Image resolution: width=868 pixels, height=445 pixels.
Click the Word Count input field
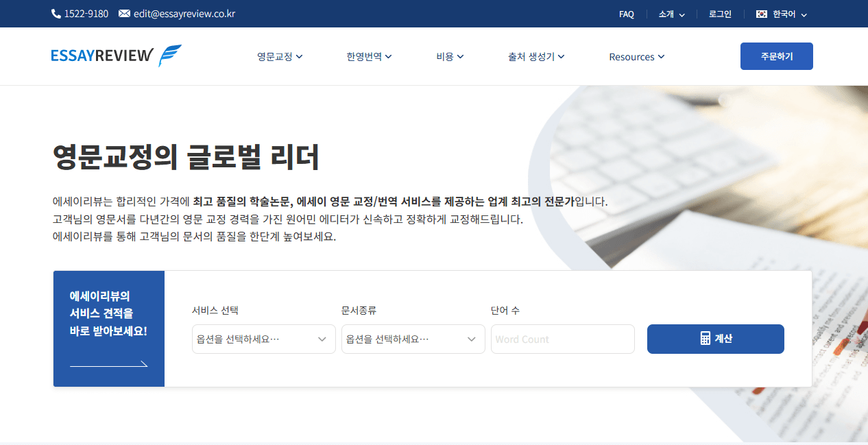click(x=562, y=339)
